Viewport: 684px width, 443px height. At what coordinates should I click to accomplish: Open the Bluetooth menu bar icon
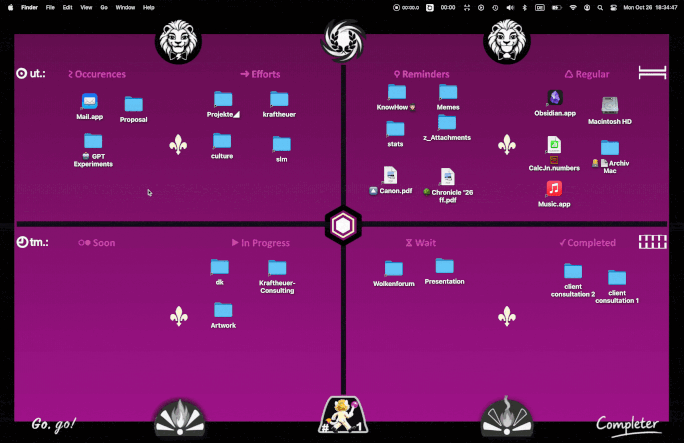coord(525,7)
